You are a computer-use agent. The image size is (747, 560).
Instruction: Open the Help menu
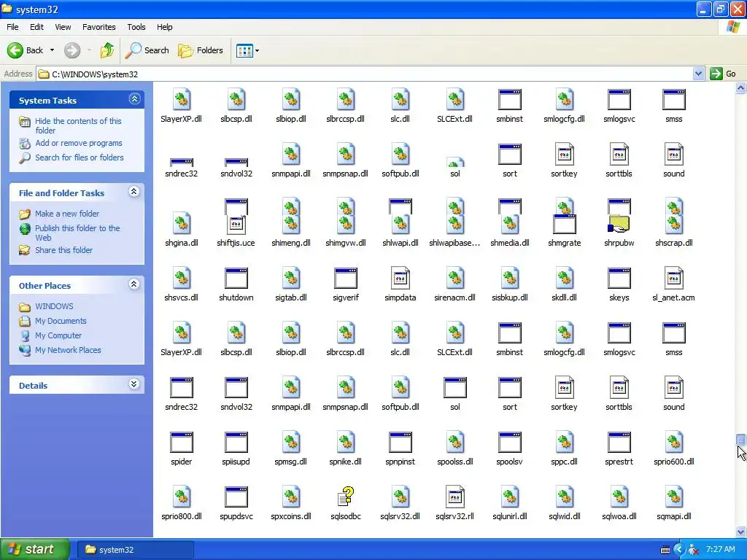(164, 27)
